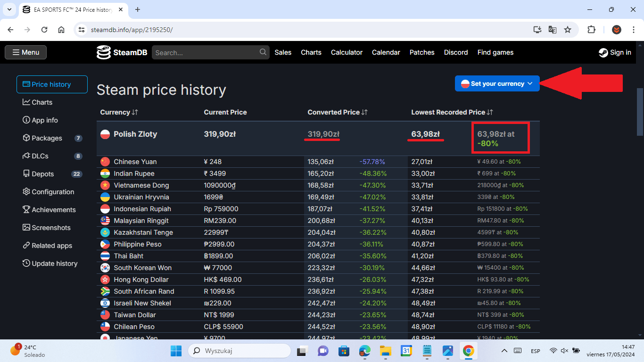Go back with the browser back arrow
The image size is (644, 362).
[10, 30]
